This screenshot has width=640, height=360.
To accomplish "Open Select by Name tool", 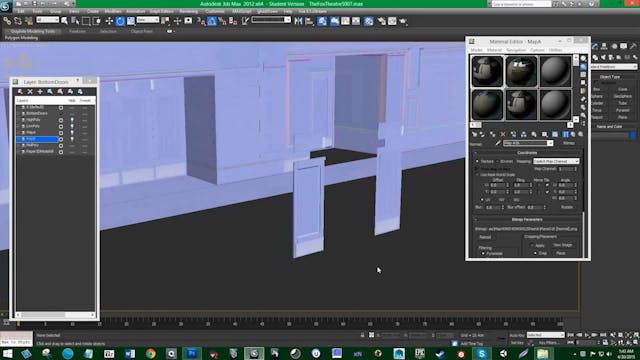I will pos(75,21).
